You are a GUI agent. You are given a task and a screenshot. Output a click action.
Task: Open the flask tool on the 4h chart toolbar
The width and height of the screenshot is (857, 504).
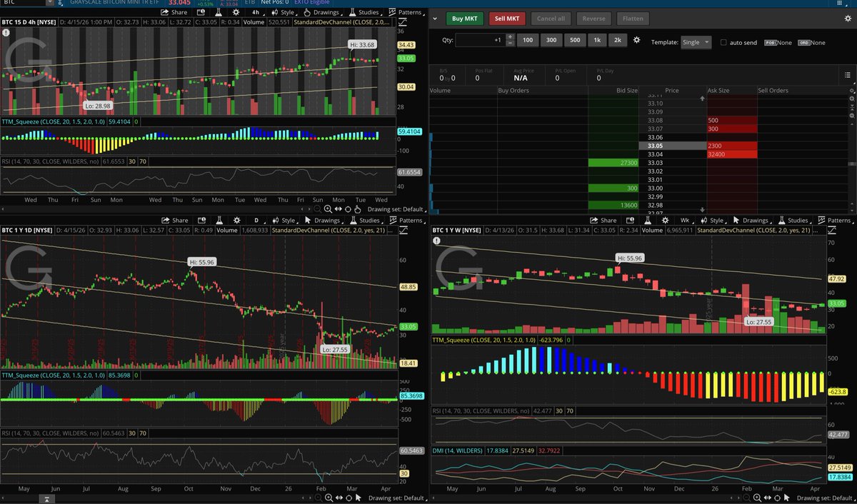click(x=216, y=12)
